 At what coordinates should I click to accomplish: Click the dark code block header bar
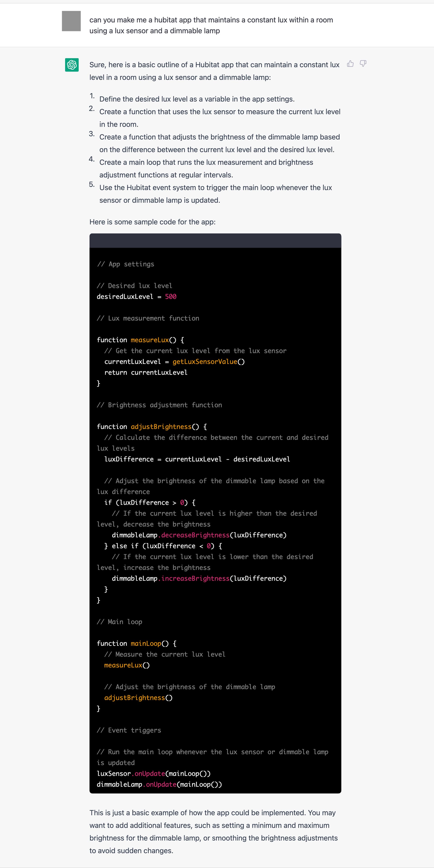click(215, 241)
